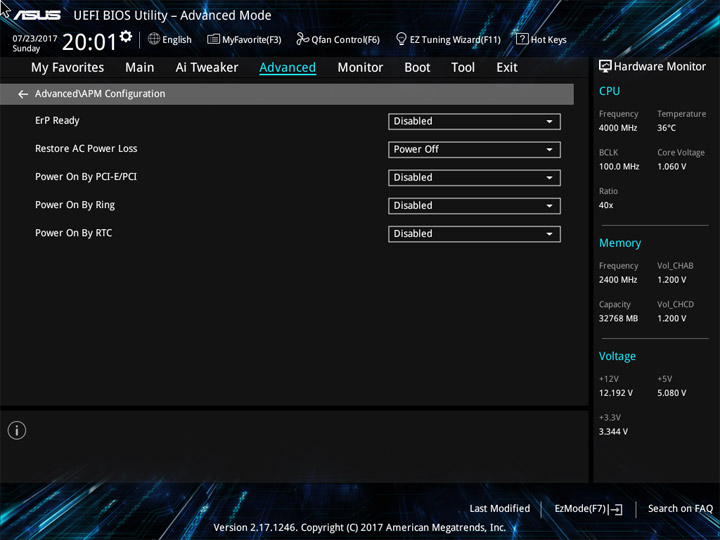Select the Power On By Ring label
The width and height of the screenshot is (720, 540).
pyautogui.click(x=75, y=205)
